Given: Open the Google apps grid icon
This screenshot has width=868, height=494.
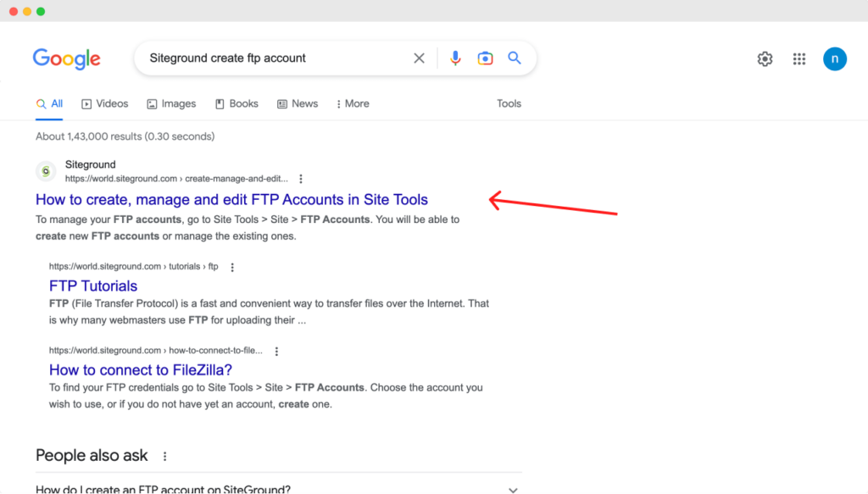Looking at the screenshot, I should [798, 58].
